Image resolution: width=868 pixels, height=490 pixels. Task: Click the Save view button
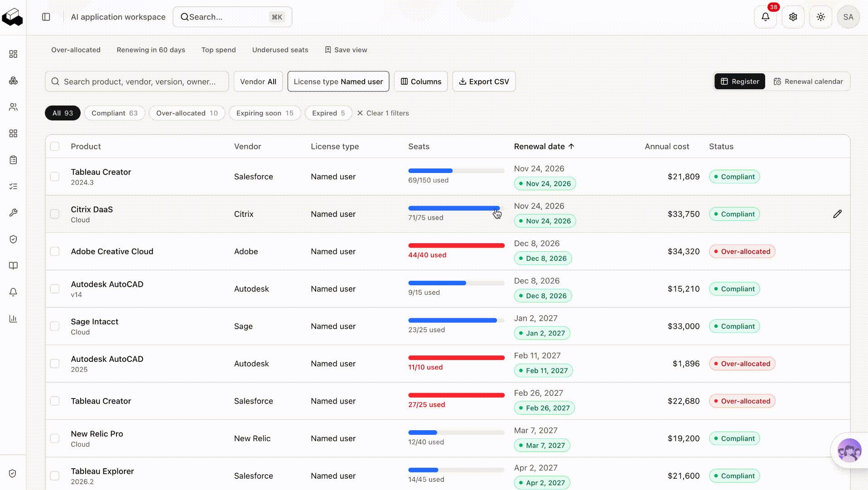(346, 50)
